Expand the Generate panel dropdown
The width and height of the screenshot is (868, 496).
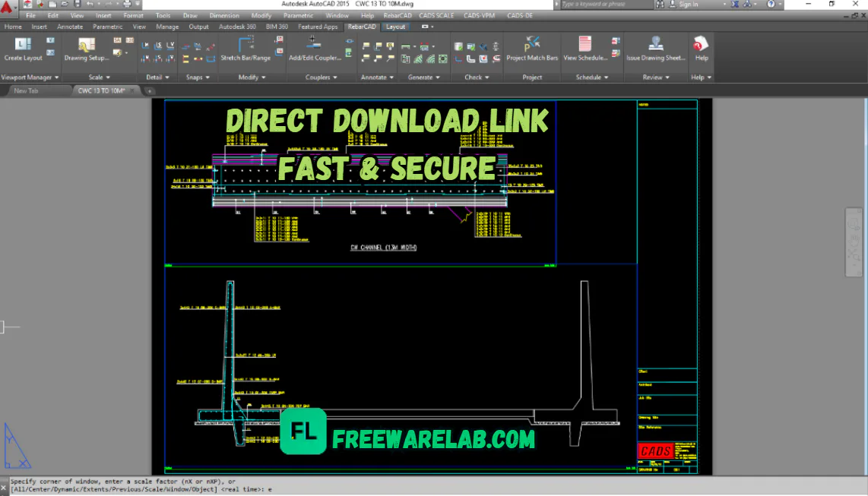(423, 77)
